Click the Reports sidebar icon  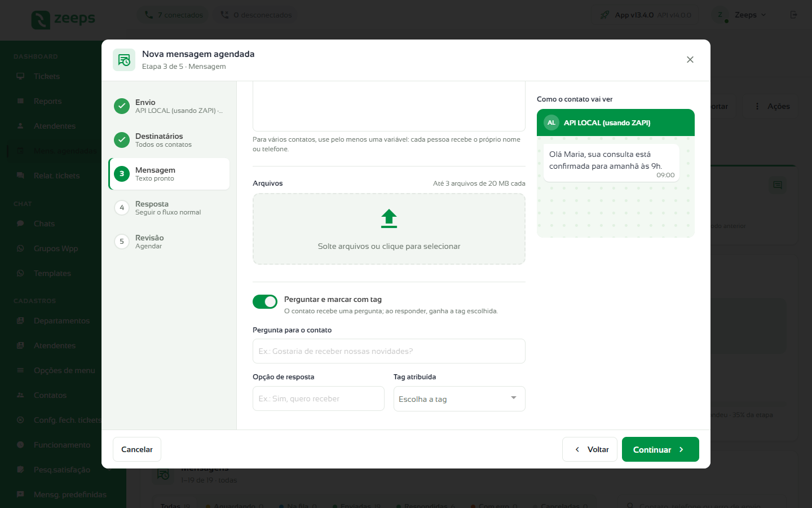point(20,101)
